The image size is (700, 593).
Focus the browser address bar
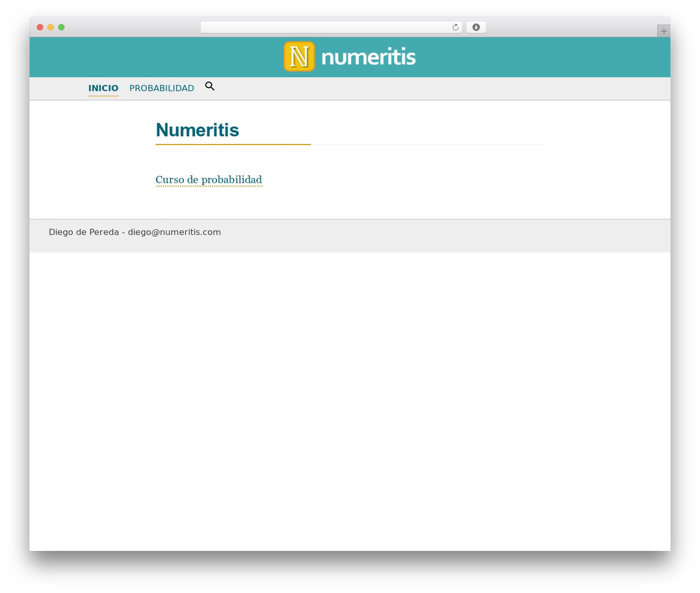point(331,27)
